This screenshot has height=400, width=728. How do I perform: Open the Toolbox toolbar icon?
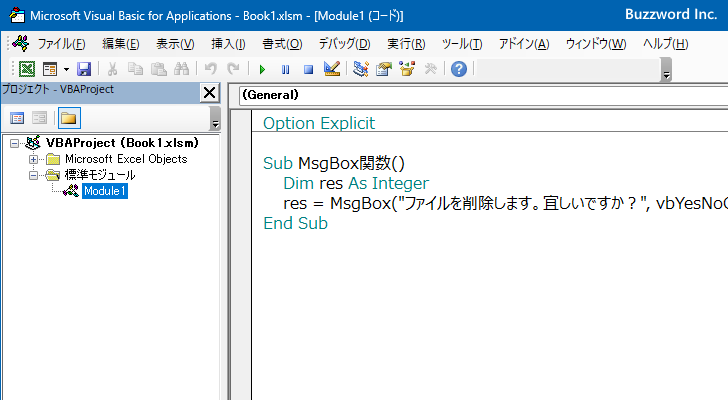[430, 69]
